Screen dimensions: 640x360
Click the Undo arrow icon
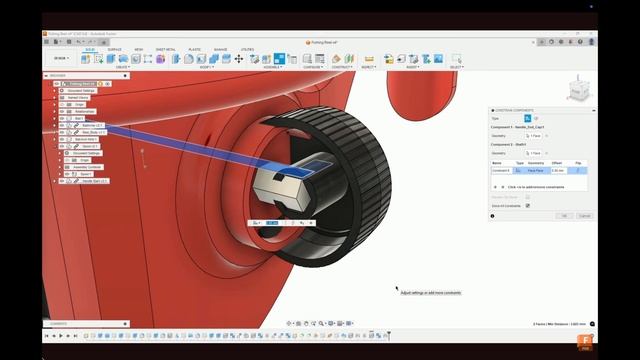[79, 42]
